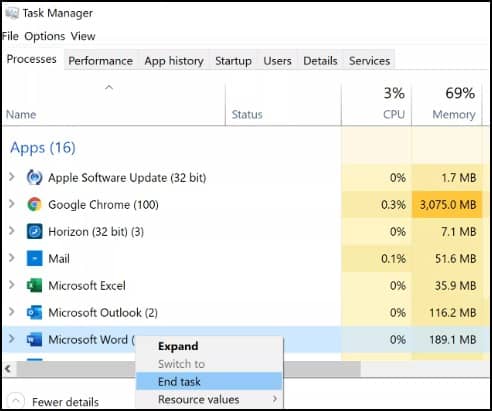Click the Mail app icon

pos(34,258)
